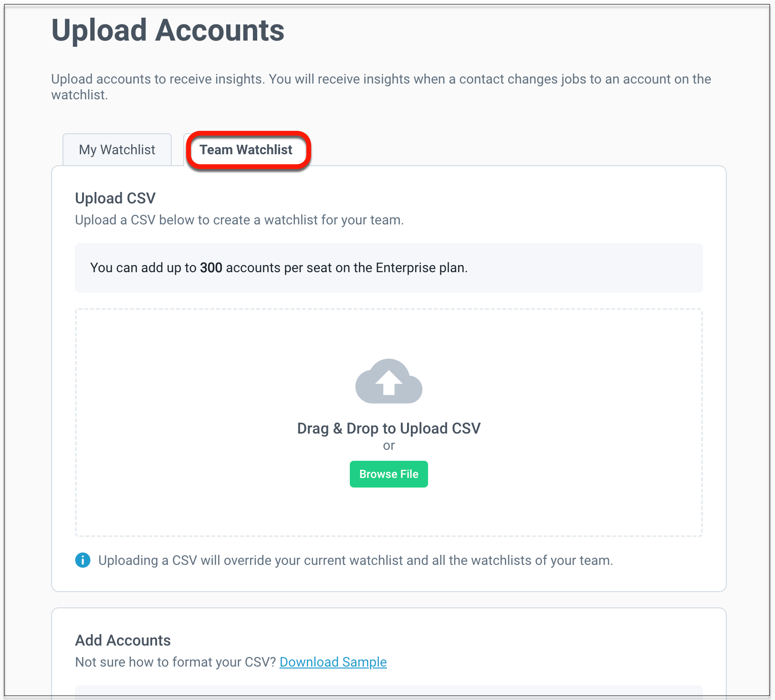Click the blue info circle icon
775x700 pixels.
click(x=83, y=560)
